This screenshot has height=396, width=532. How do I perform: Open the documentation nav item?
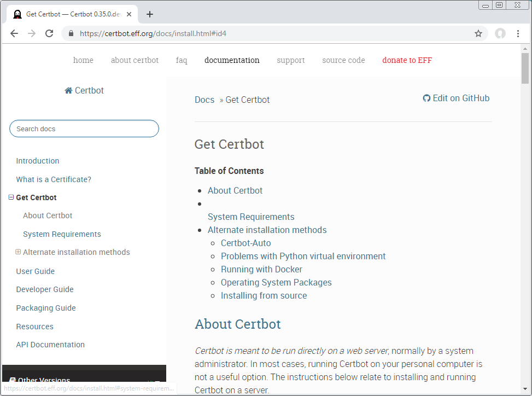click(232, 60)
